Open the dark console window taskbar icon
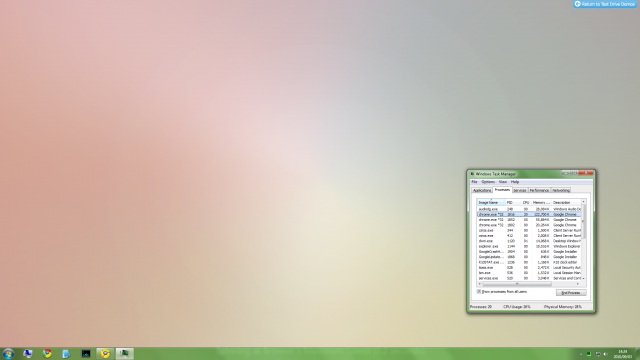 (86, 354)
